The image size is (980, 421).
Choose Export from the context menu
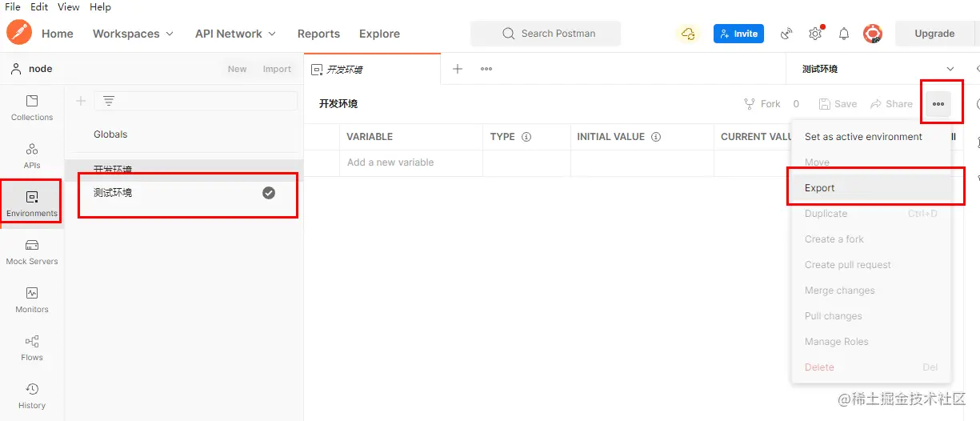pos(871,188)
